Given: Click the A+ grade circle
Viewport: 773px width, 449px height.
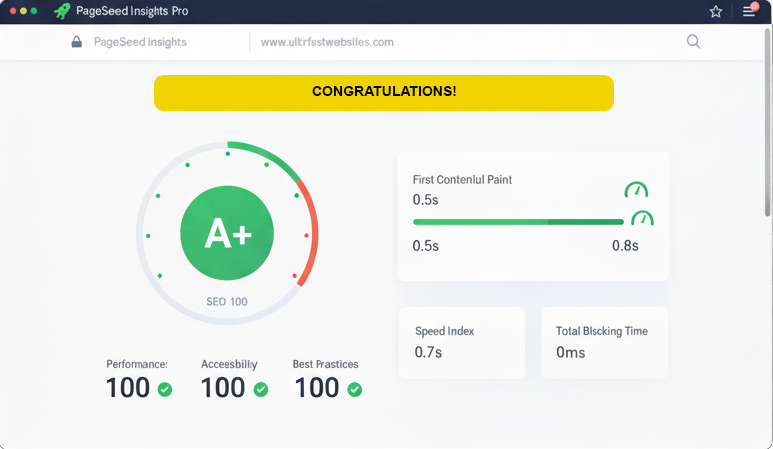Looking at the screenshot, I should (227, 233).
